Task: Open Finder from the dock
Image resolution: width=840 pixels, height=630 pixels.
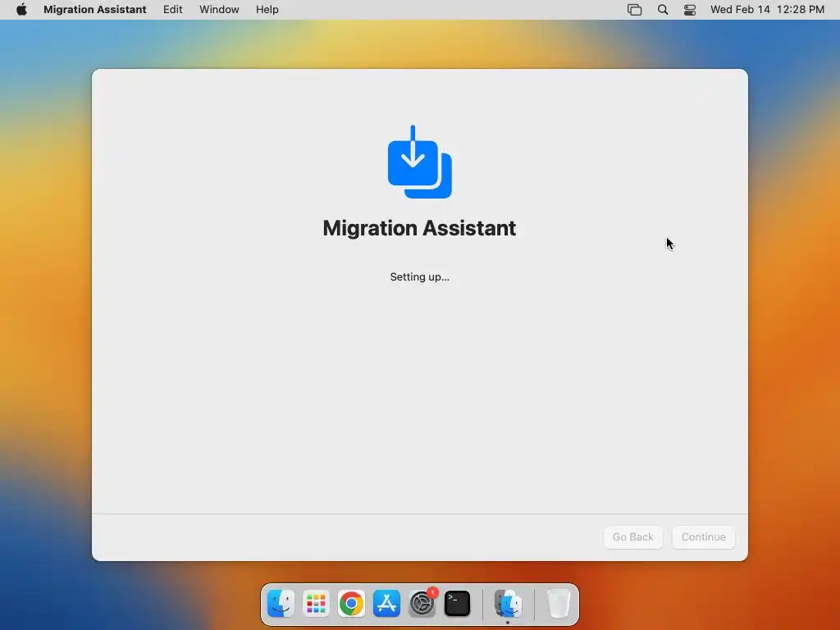Action: (281, 604)
